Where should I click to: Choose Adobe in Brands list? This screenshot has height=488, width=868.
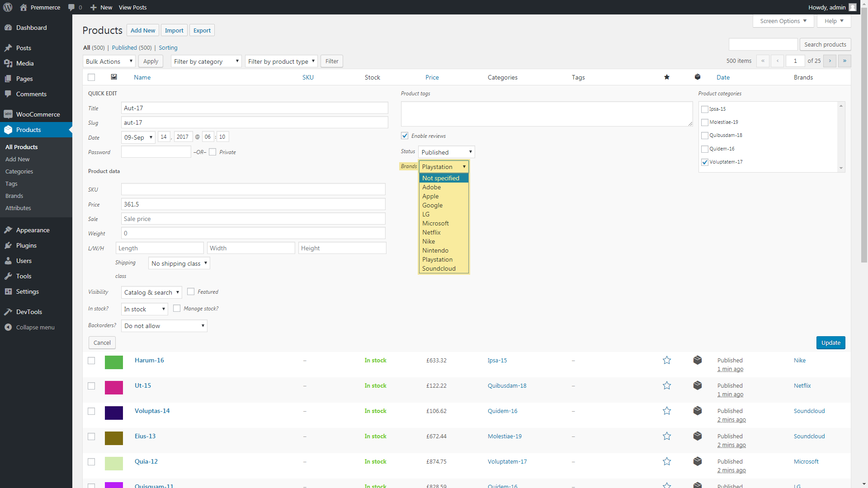pos(444,187)
